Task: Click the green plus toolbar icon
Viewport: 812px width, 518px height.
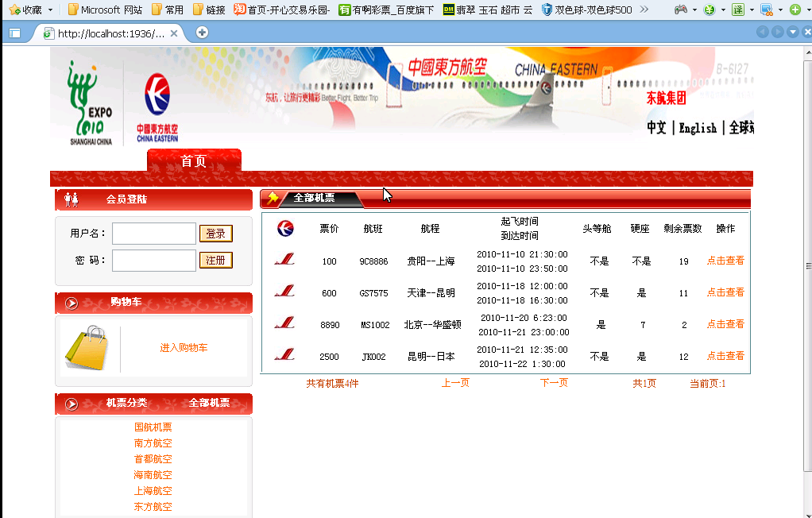Action: (795, 10)
